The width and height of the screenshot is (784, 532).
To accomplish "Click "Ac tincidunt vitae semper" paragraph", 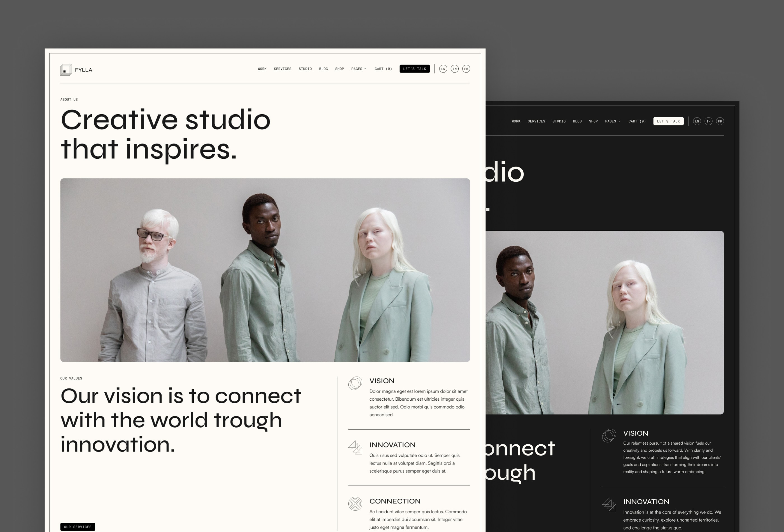I will tap(418, 519).
